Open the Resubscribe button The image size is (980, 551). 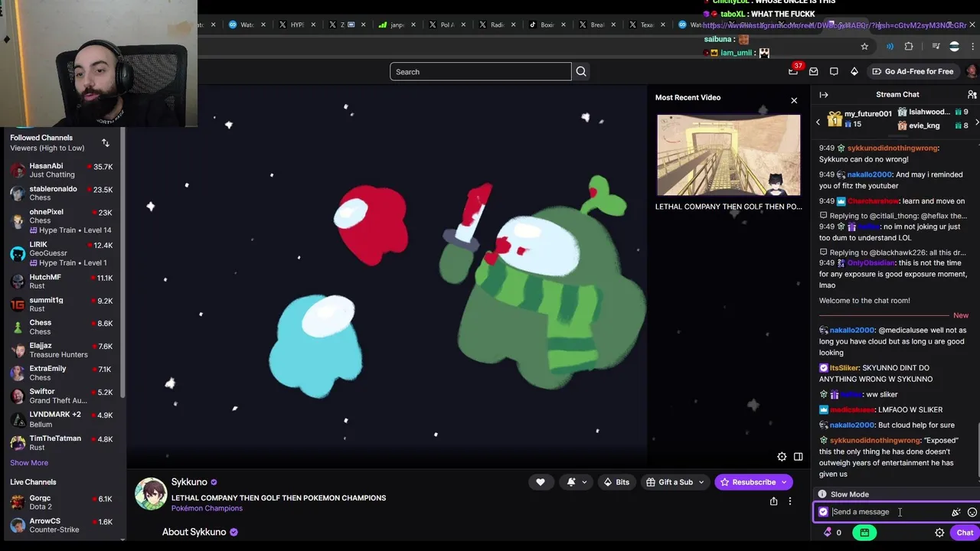coord(746,482)
